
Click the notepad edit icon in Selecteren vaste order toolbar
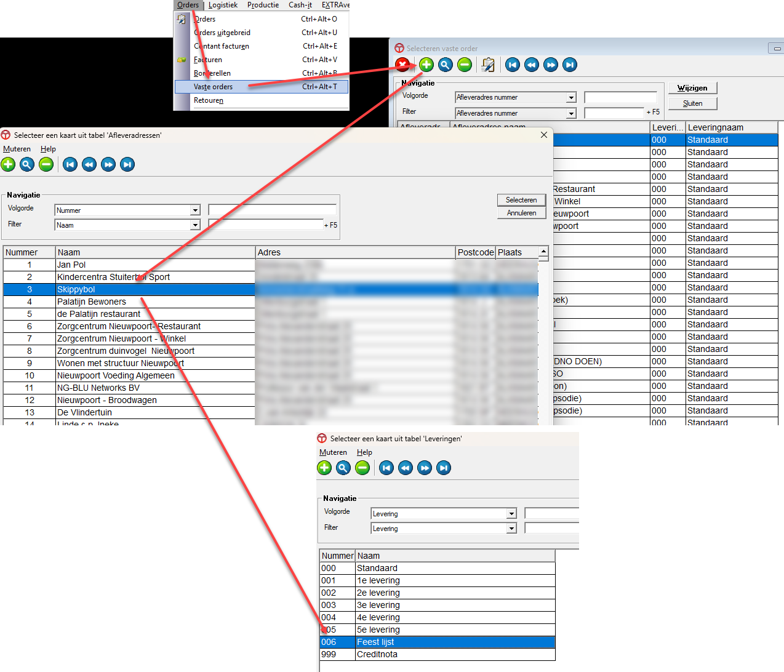coord(488,65)
